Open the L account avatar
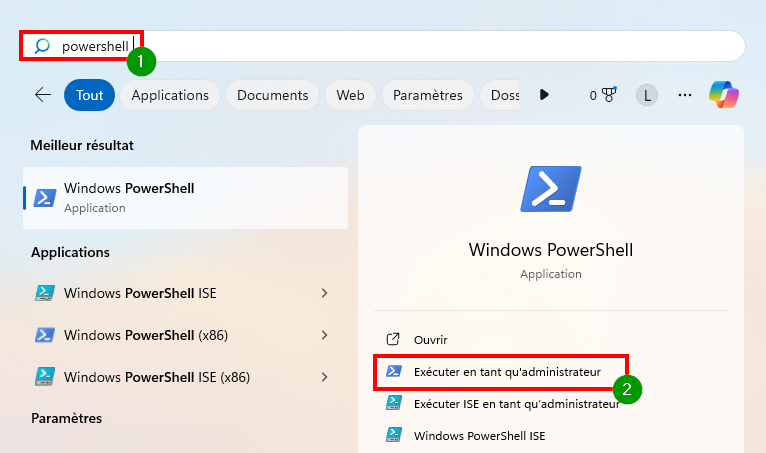766x453 pixels. (647, 95)
